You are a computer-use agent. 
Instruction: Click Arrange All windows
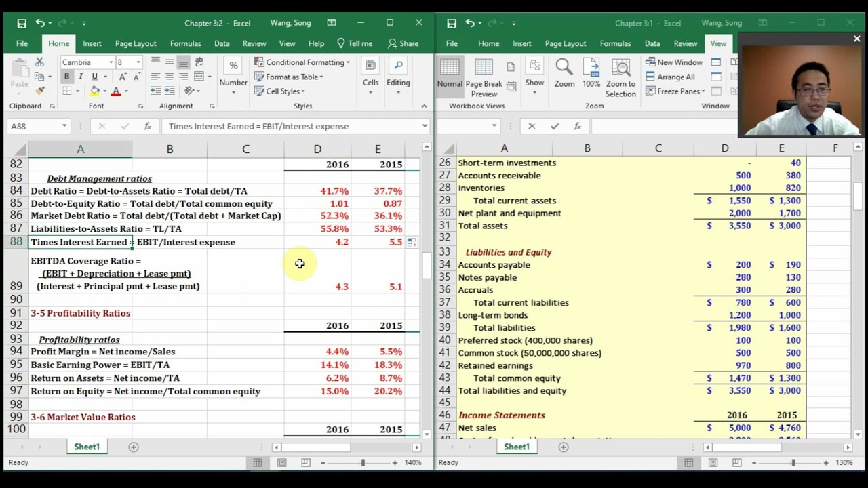tap(670, 77)
